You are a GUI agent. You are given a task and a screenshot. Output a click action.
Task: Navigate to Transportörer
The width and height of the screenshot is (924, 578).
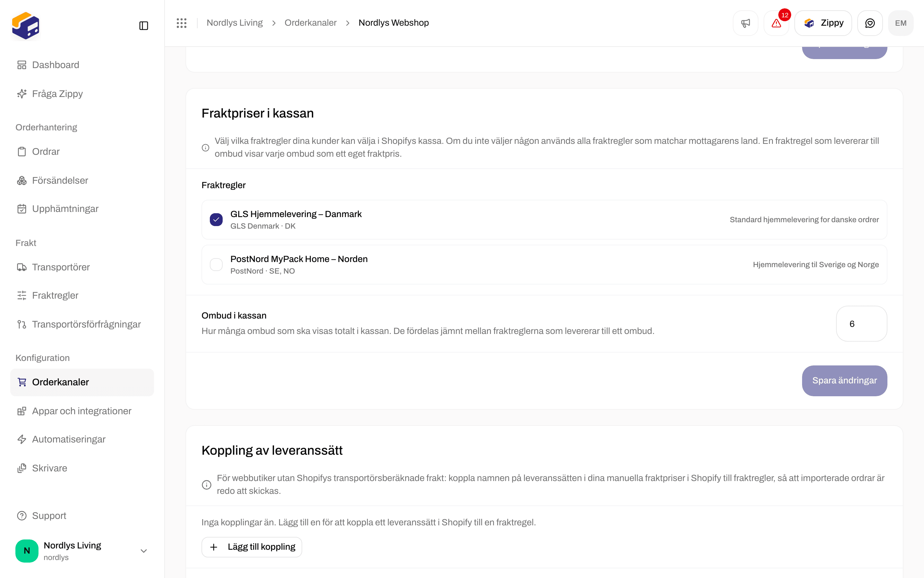point(82,267)
